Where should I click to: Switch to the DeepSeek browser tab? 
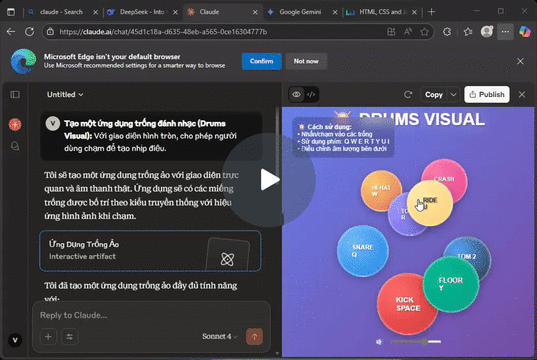(142, 12)
